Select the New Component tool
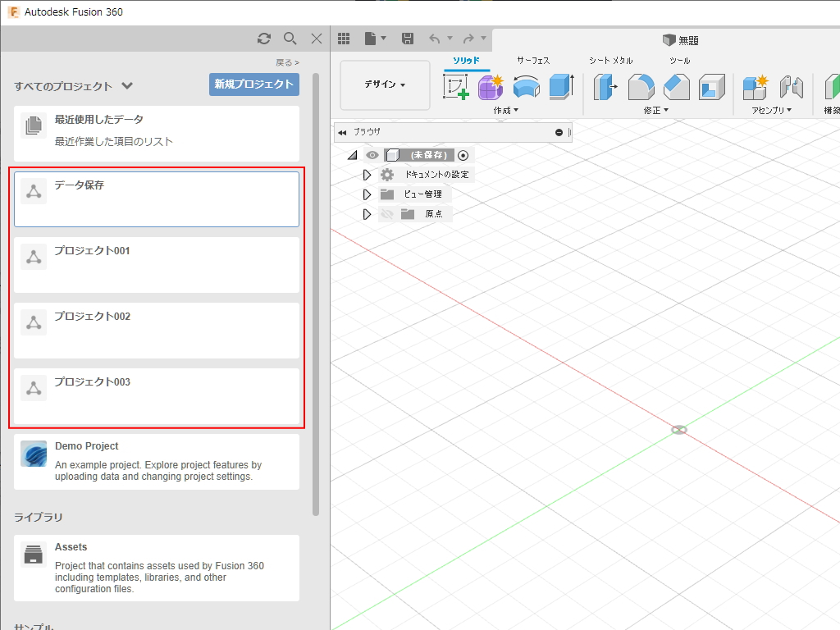This screenshot has height=630, width=840. pos(756,87)
